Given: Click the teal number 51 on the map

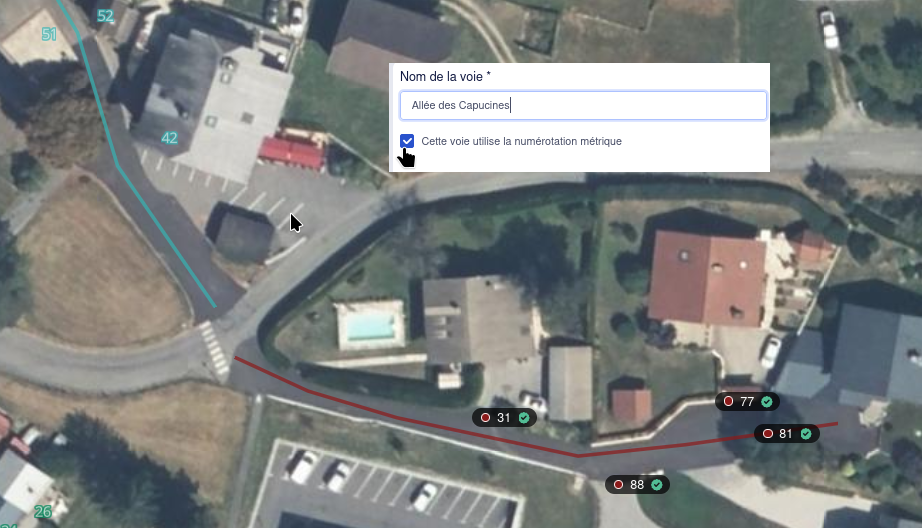Looking at the screenshot, I should pyautogui.click(x=49, y=34).
